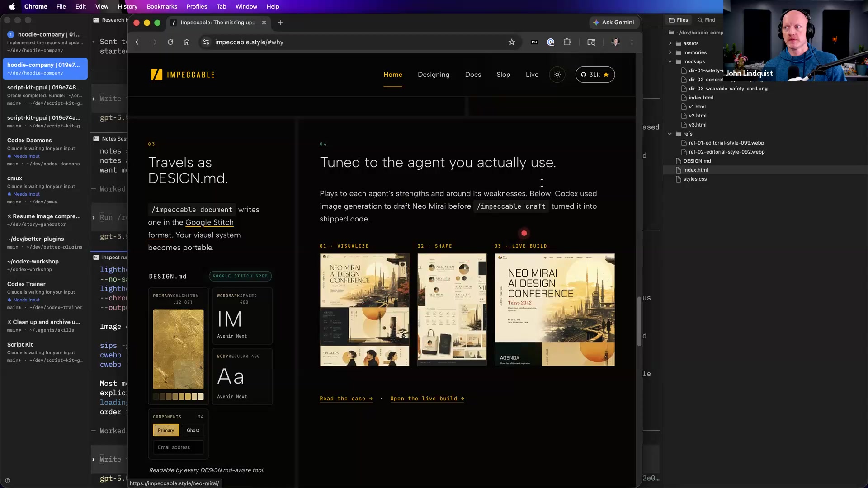Bookmark this page with the star icon
868x488 pixels.
coord(512,42)
